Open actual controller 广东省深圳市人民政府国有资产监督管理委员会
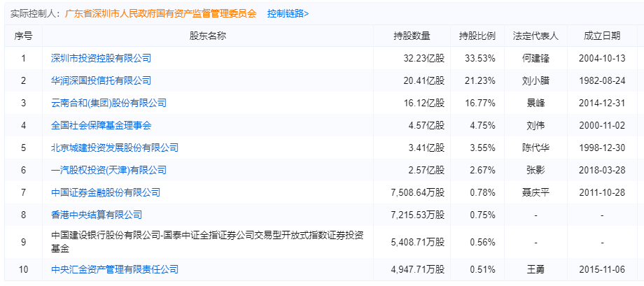 pyautogui.click(x=160, y=13)
